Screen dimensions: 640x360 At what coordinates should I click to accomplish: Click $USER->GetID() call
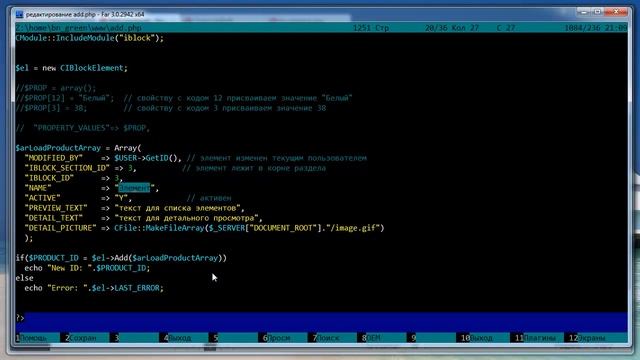[x=145, y=158]
